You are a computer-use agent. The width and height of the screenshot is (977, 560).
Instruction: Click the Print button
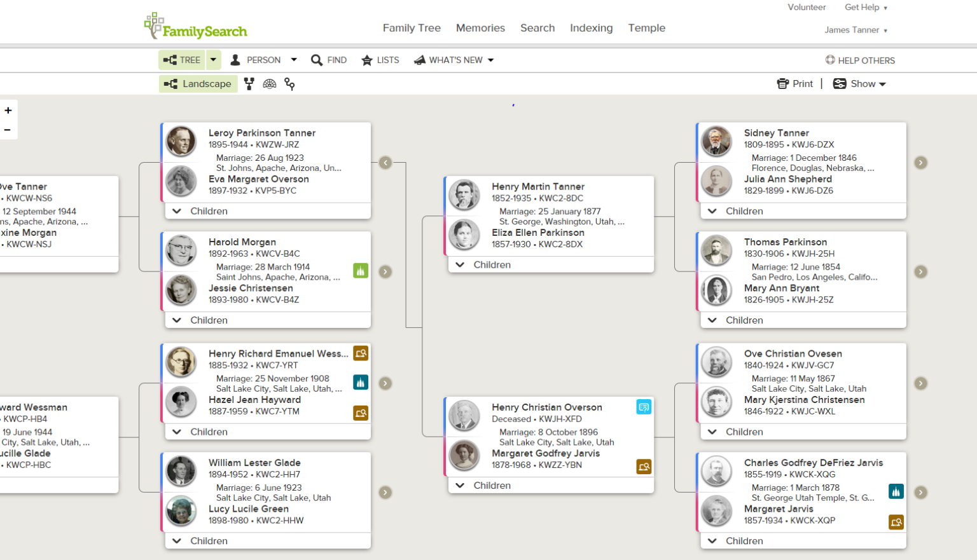(794, 83)
